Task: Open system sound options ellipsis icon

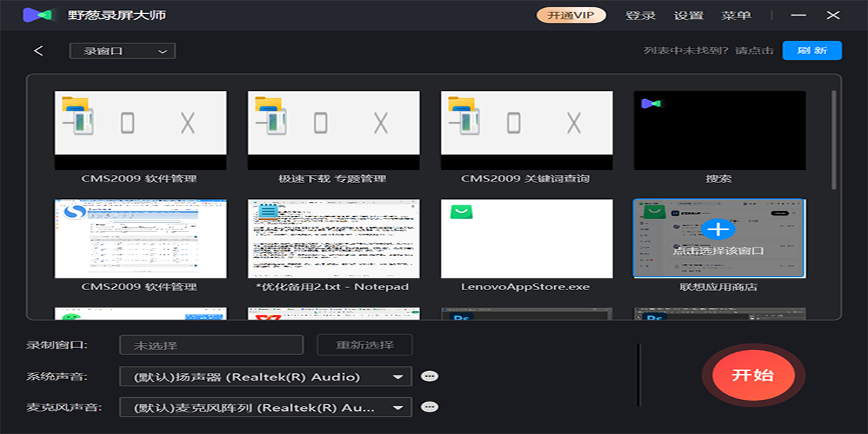Action: [430, 376]
